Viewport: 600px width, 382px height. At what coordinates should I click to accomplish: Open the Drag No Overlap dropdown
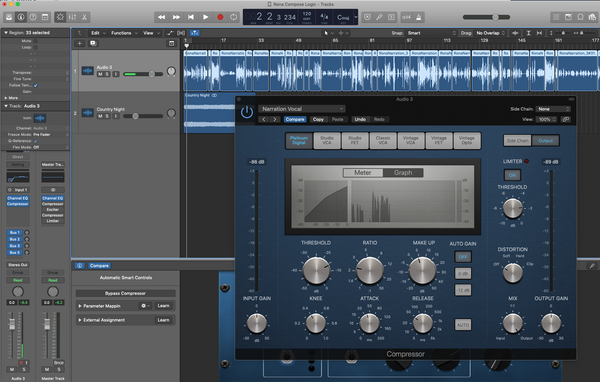[490, 33]
